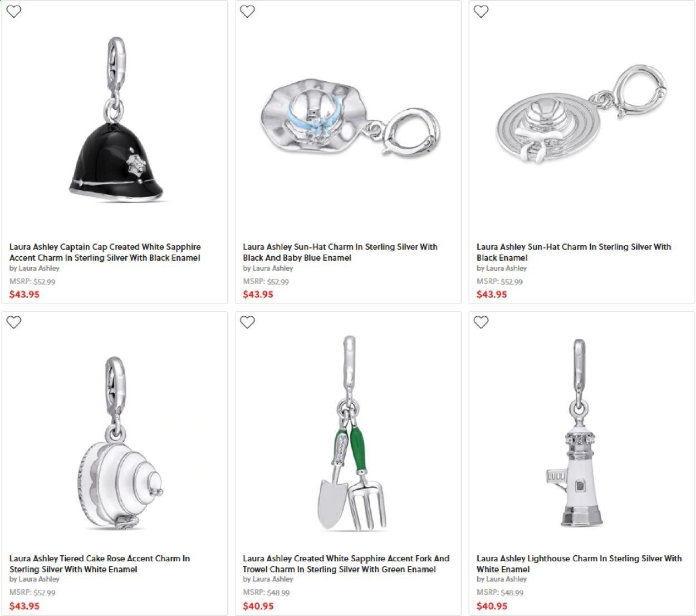Add black enamel Sun-Hat charm to wishlist heart
This screenshot has height=616, width=696.
pyautogui.click(x=481, y=11)
